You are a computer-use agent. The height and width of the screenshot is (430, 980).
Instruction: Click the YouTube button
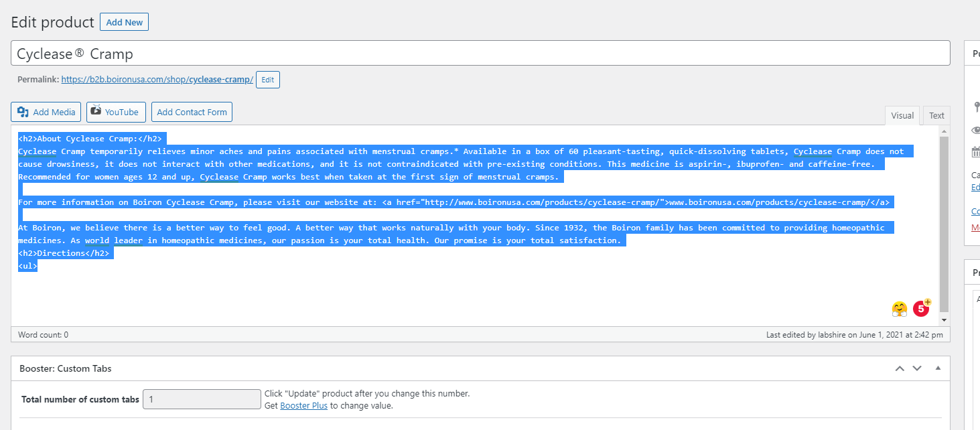coord(117,112)
